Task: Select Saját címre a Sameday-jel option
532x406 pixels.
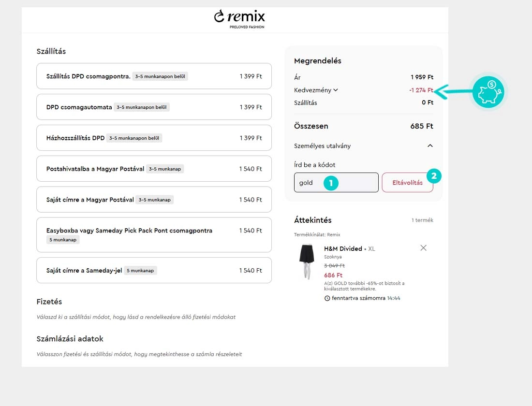Action: click(154, 270)
